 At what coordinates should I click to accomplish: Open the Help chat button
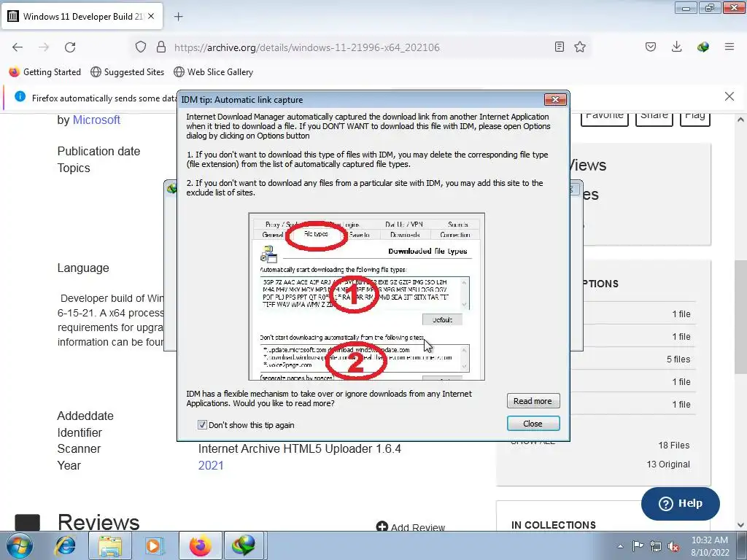point(681,503)
